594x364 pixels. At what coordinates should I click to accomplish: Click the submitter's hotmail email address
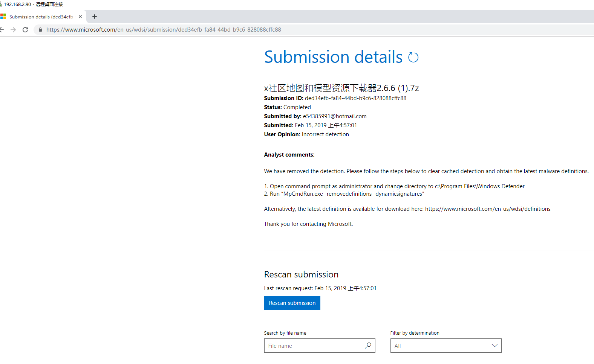pyautogui.click(x=335, y=116)
